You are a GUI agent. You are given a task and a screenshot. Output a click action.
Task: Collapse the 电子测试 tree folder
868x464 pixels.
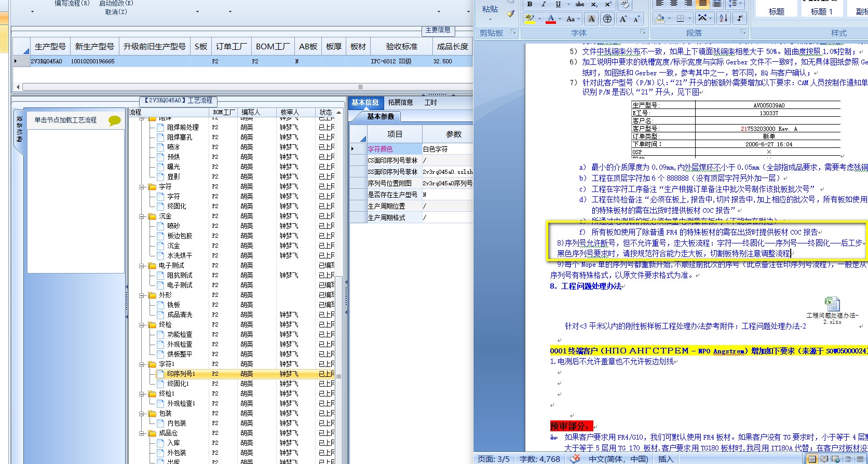pyautogui.click(x=142, y=266)
